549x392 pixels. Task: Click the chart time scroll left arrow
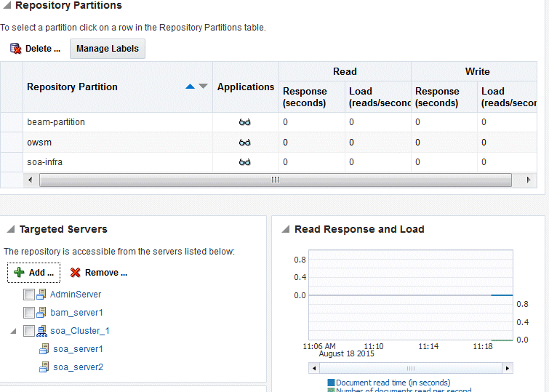point(314,368)
